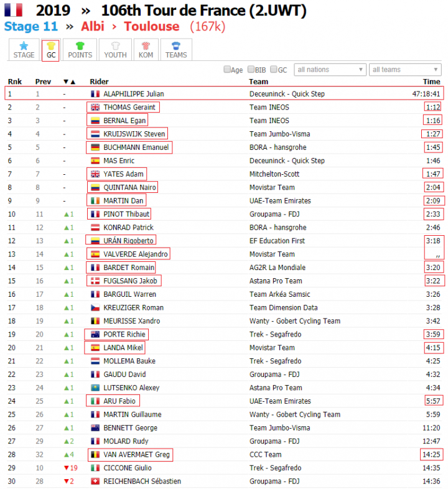
Task: Click the Irish flag next to MARTIN Dan
Action: pos(95,201)
